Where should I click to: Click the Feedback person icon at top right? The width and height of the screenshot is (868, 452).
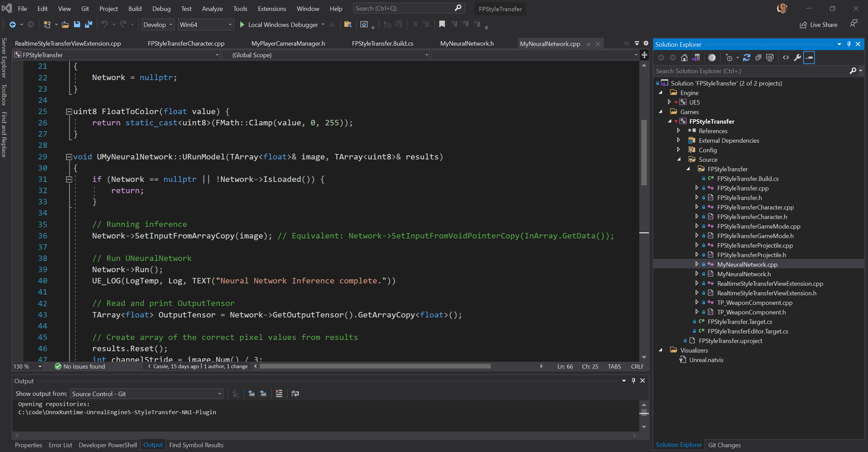853,24
